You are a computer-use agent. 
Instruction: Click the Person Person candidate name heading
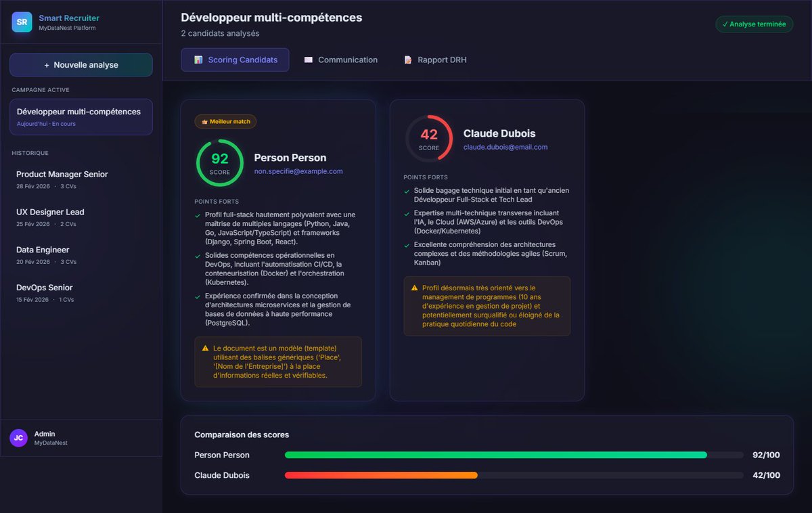(290, 158)
